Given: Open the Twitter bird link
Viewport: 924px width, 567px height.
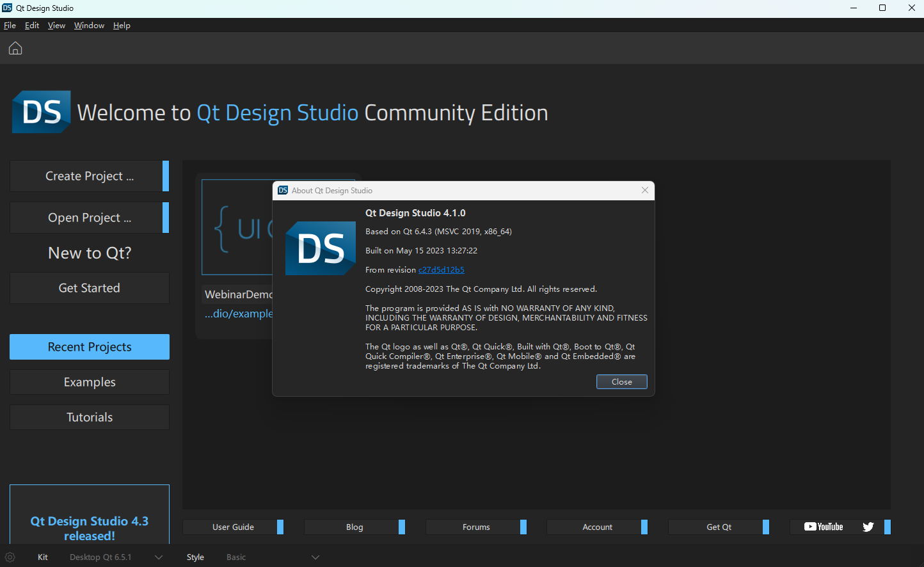Looking at the screenshot, I should (x=868, y=527).
